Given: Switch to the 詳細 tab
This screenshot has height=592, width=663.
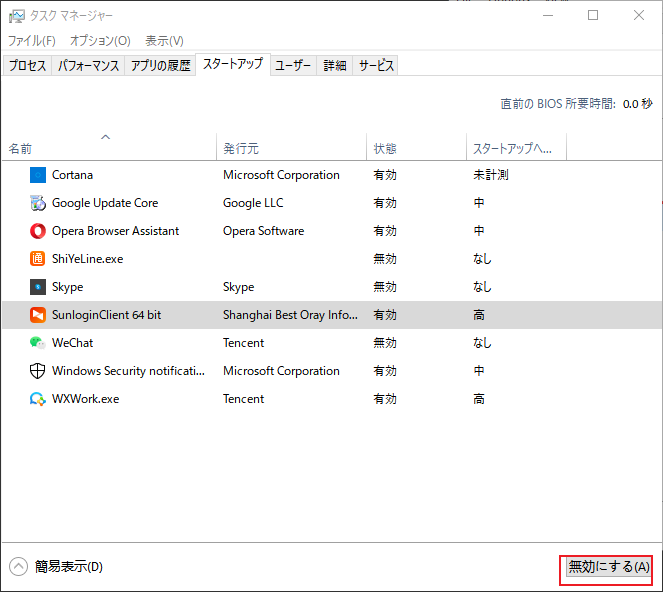Looking at the screenshot, I should point(334,66).
